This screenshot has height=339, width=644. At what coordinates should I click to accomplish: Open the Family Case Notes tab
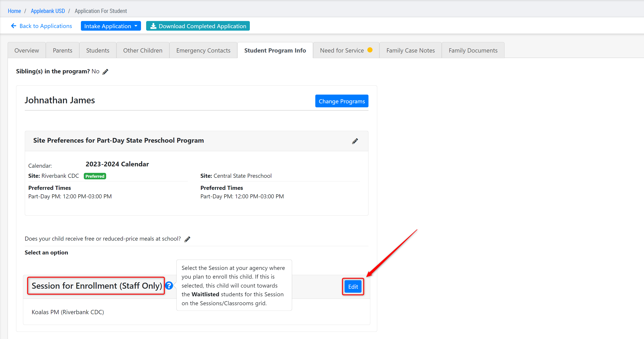point(410,51)
